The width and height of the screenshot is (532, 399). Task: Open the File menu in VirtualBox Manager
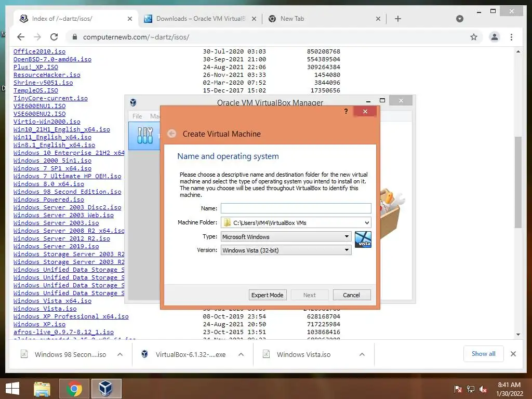tap(137, 116)
